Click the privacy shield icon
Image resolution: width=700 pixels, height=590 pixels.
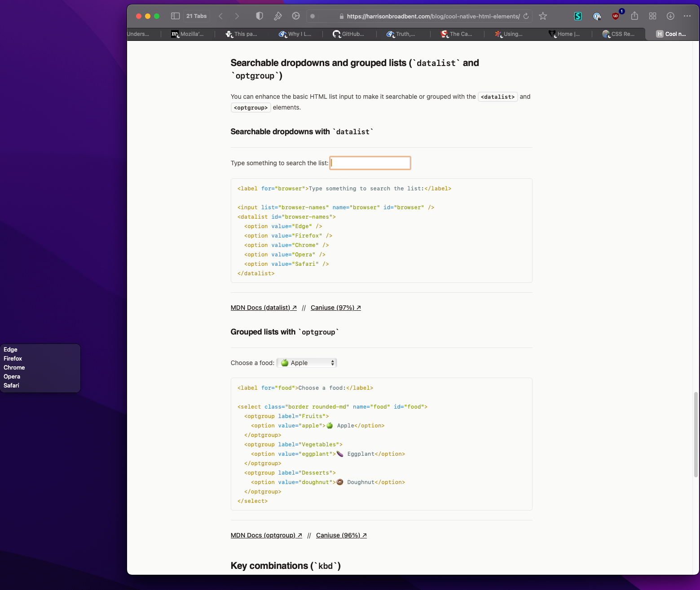click(260, 16)
